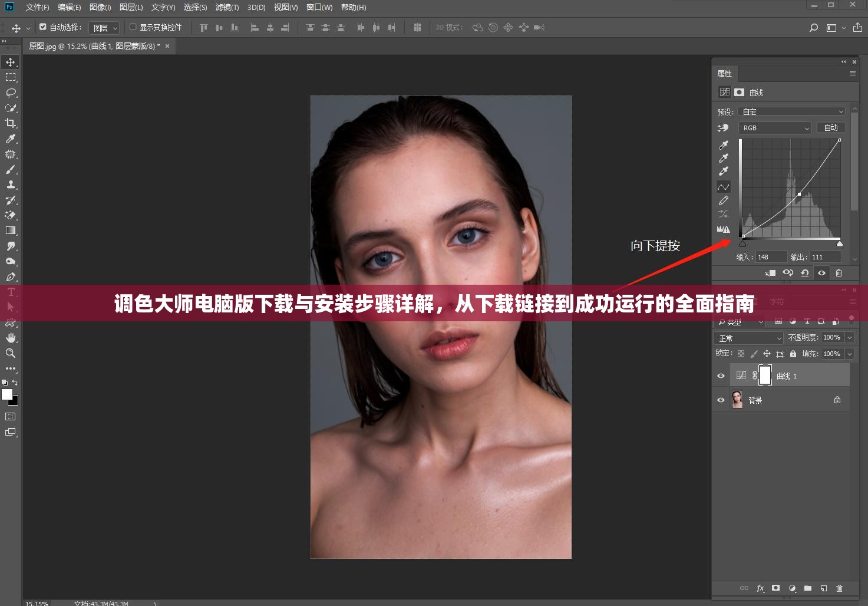Open the 滤镜(T) menu
868x606 pixels.
[x=227, y=7]
